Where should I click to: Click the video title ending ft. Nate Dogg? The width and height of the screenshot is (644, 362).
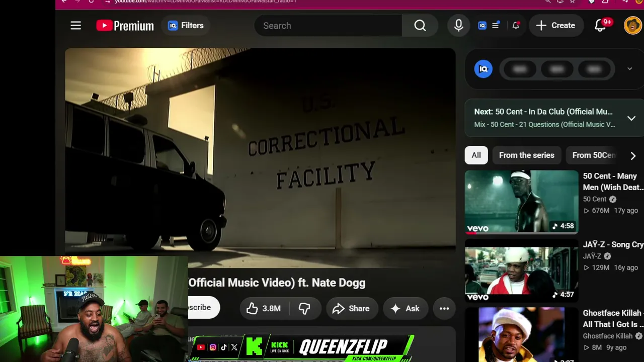(x=277, y=283)
